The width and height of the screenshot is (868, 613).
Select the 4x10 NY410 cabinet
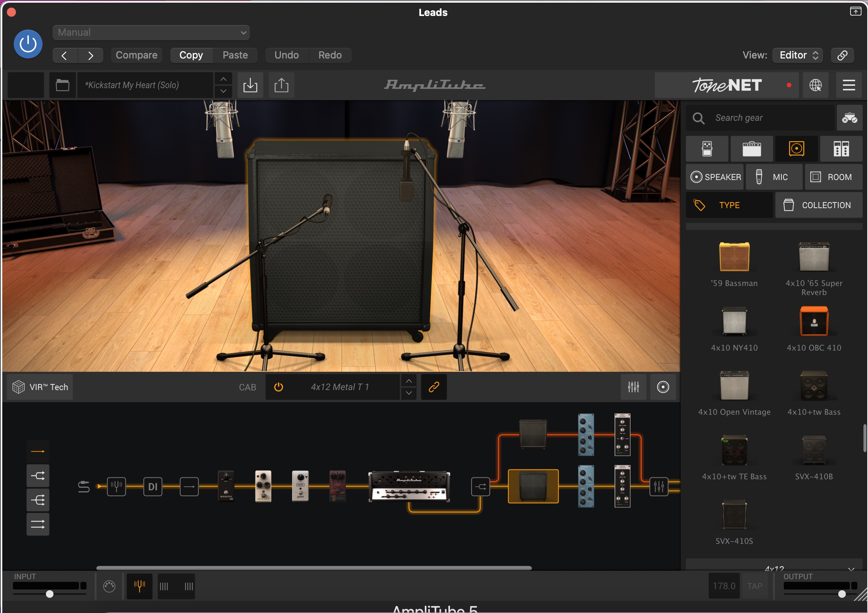pos(734,329)
